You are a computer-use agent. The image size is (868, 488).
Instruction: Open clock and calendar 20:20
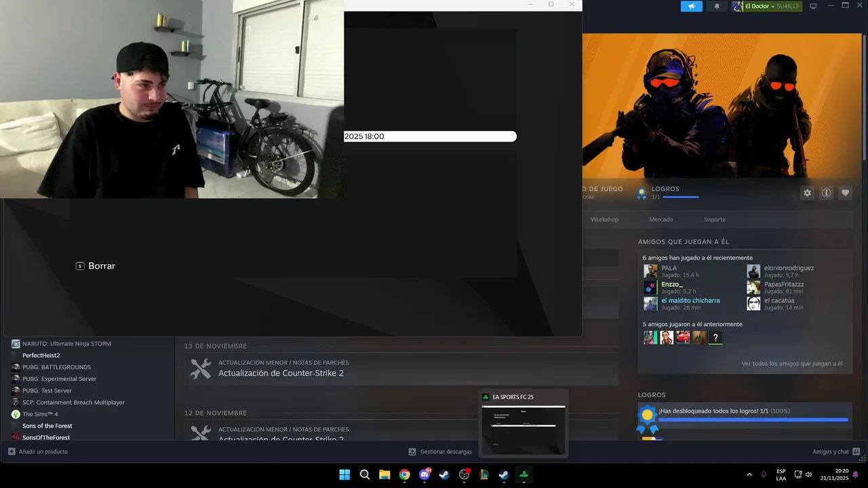click(x=835, y=474)
